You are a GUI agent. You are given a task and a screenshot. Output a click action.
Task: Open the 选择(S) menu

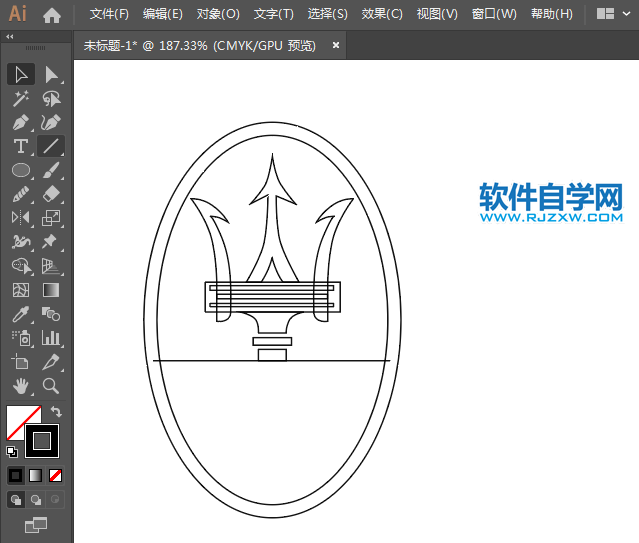pyautogui.click(x=328, y=14)
